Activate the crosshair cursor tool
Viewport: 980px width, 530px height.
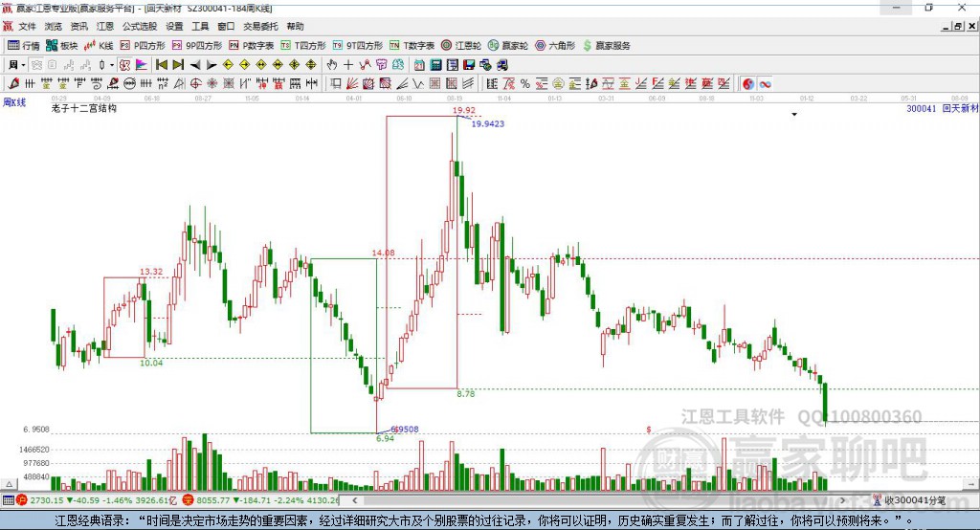[348, 65]
